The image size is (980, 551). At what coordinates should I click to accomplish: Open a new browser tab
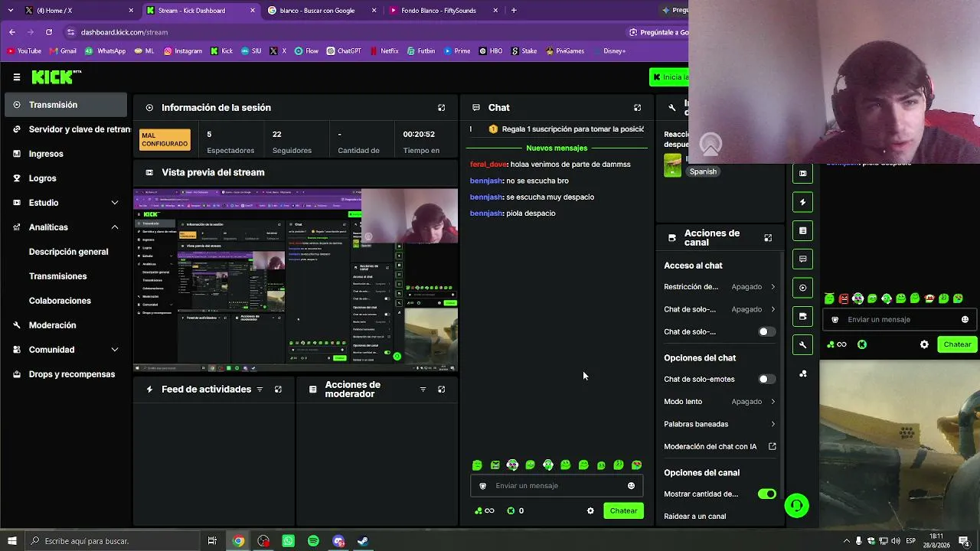(514, 11)
